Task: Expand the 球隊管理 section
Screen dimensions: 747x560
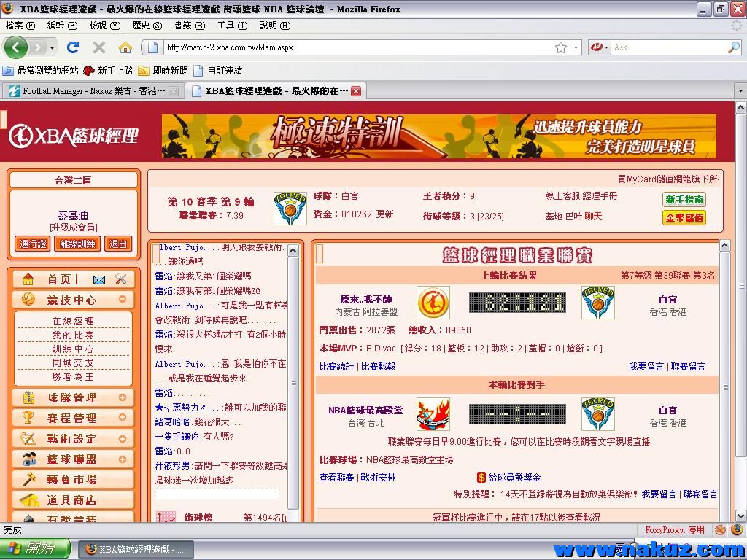Action: [123, 397]
